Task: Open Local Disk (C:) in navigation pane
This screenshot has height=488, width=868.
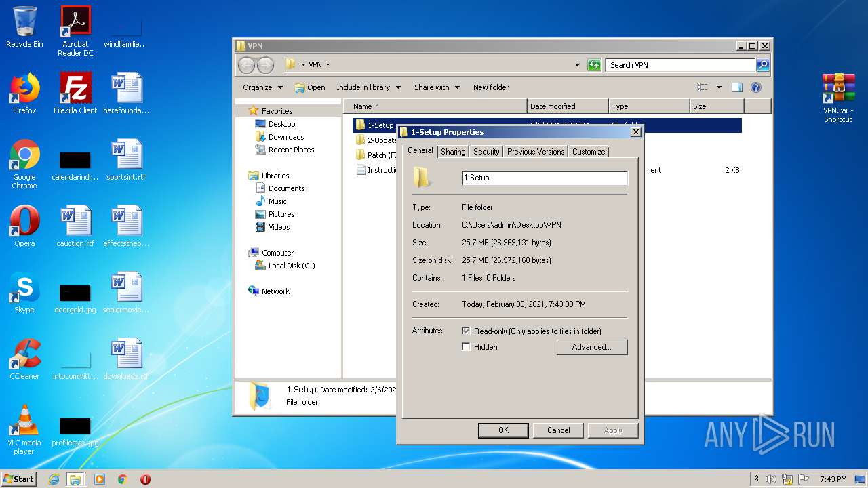Action: click(284, 266)
